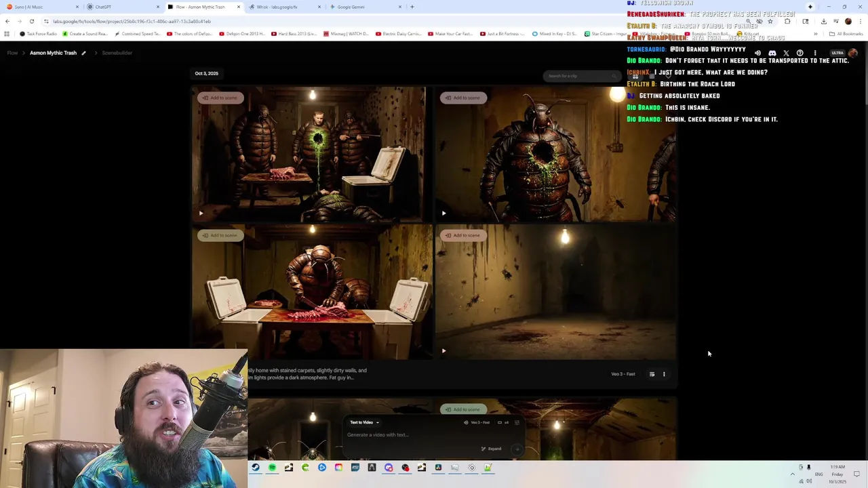Screen dimensions: 868x488
Task: Bookmark this page with the star icon
Action: tap(770, 21)
